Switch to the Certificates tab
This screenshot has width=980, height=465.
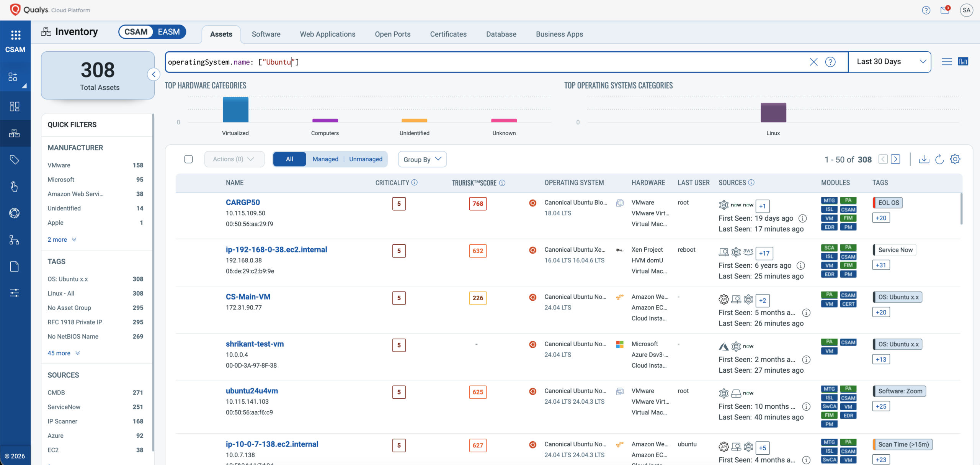[448, 34]
